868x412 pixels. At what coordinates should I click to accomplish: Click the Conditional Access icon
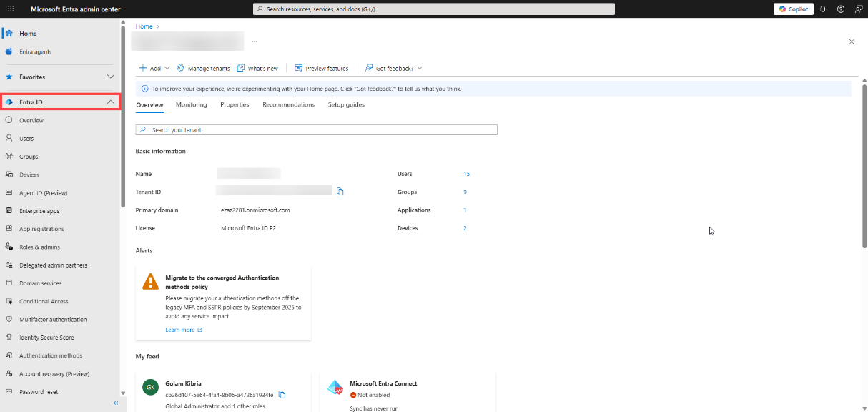tap(9, 301)
